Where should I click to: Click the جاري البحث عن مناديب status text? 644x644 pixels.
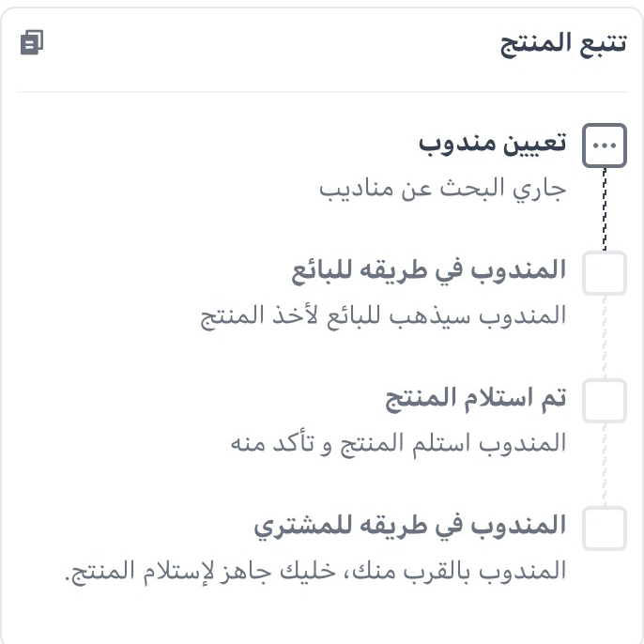(443, 190)
